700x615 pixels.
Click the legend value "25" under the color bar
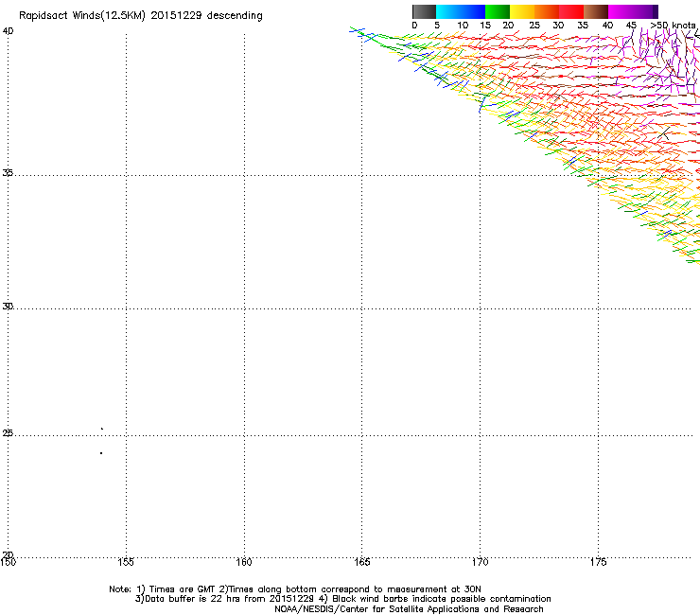point(534,26)
